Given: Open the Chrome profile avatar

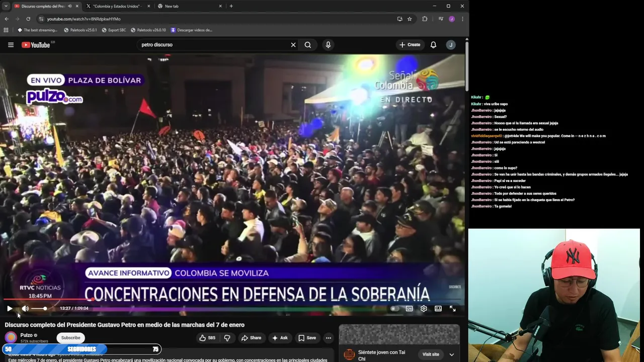Looking at the screenshot, I should tap(451, 19).
